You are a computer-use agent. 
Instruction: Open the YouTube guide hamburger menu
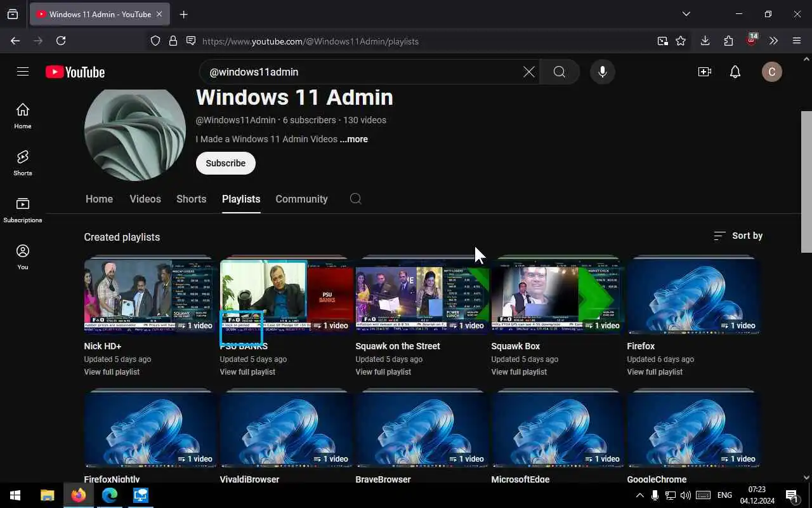(x=23, y=72)
